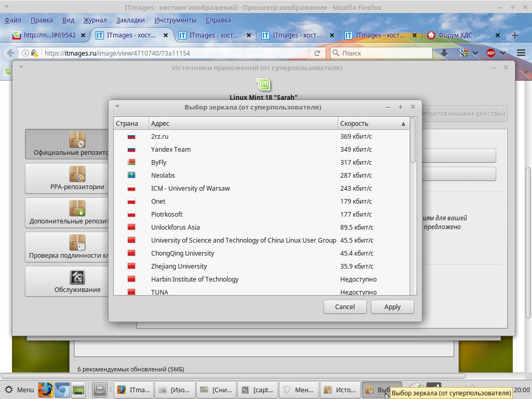Image resolution: width=532 pixels, height=399 pixels.
Task: Open the Firefox downloads arrow icon
Action: (444, 53)
